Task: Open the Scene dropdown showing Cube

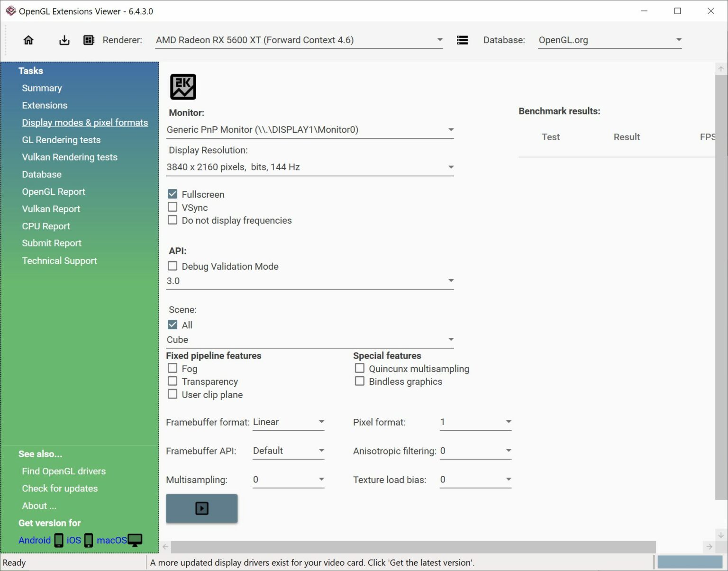Action: [x=310, y=339]
